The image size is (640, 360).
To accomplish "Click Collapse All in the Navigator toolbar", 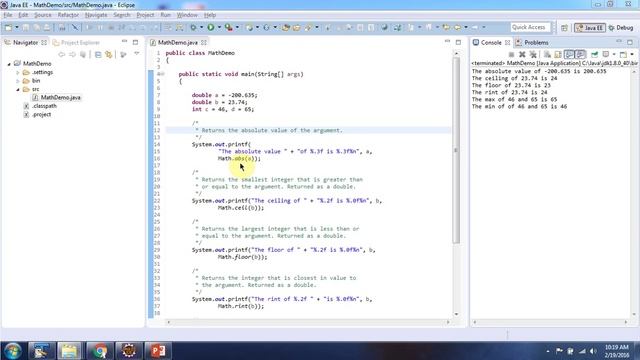I will pos(98,54).
